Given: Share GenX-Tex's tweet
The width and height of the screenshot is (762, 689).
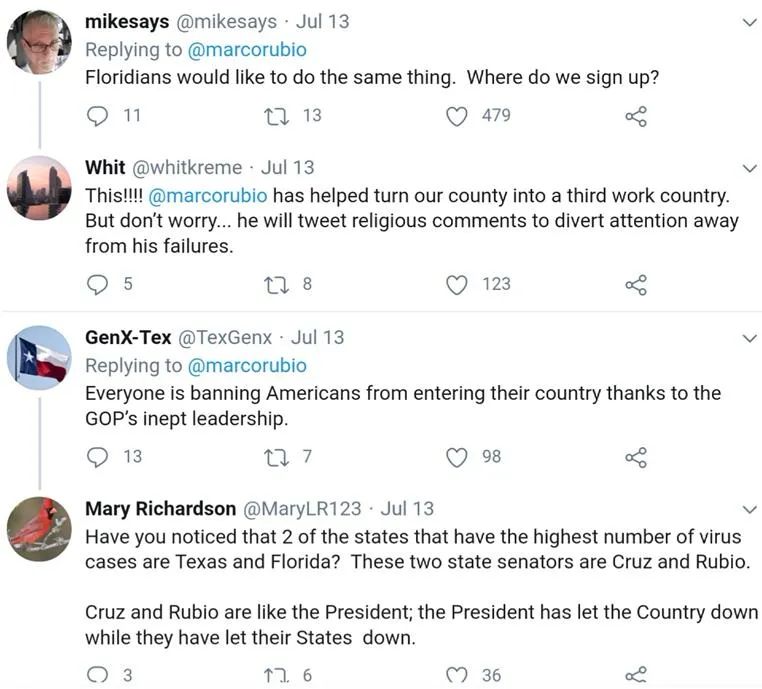Looking at the screenshot, I should [636, 457].
